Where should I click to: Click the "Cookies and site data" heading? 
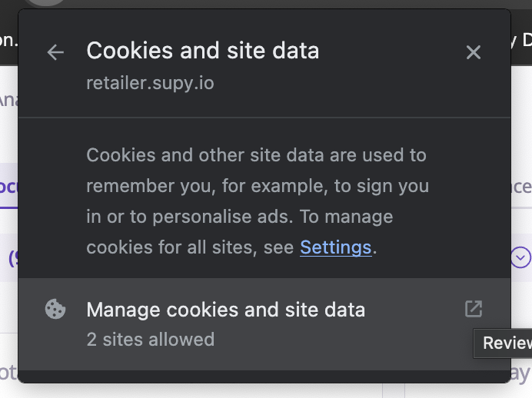[202, 51]
